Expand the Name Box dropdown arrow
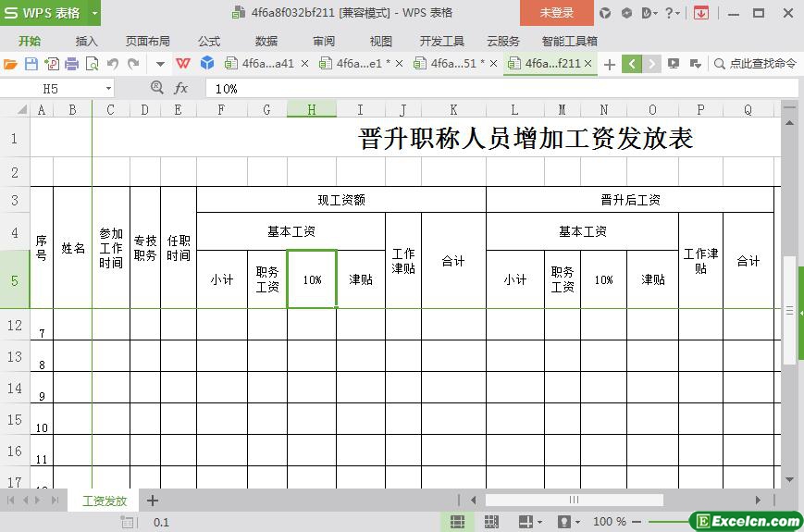 108,88
